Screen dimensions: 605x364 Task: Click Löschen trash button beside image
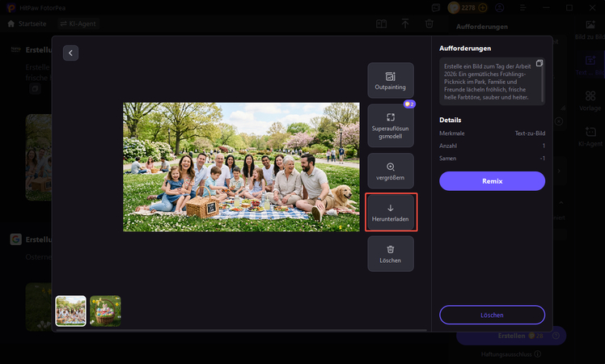[391, 254]
